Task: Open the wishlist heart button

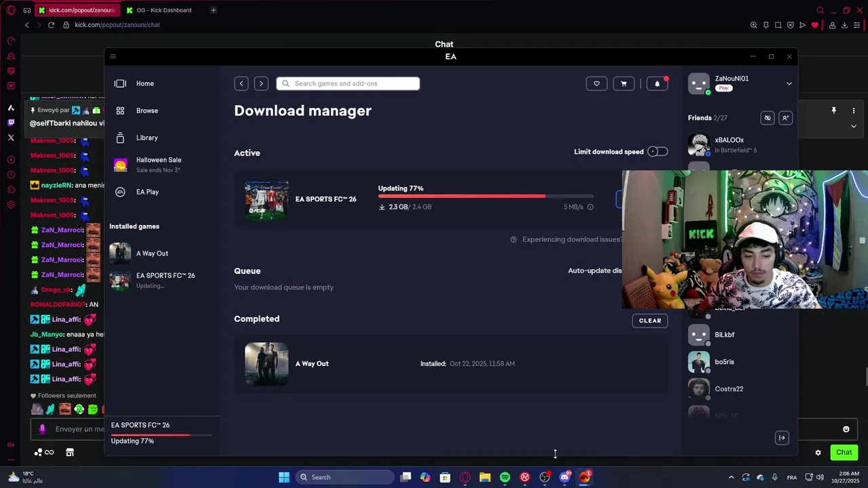Action: [x=597, y=83]
